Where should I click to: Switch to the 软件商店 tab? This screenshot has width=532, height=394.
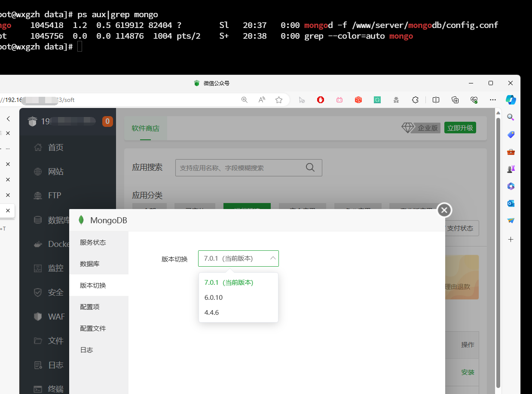pyautogui.click(x=146, y=128)
